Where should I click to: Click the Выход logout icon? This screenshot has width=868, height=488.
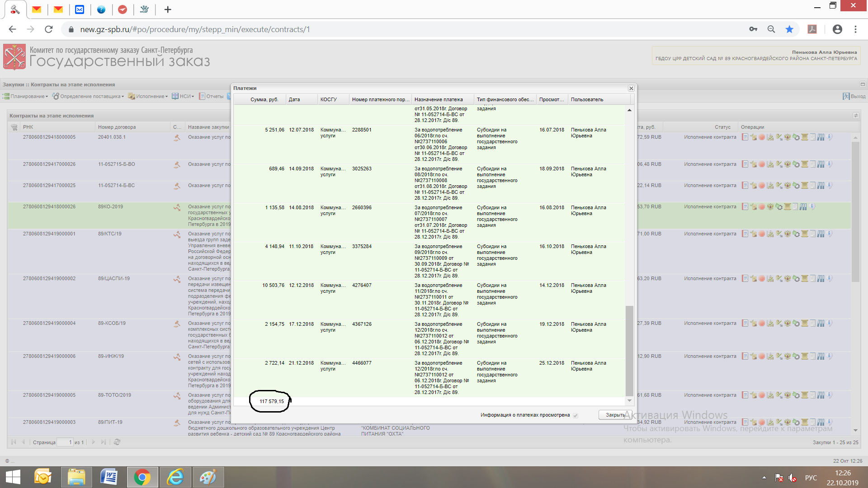[846, 96]
